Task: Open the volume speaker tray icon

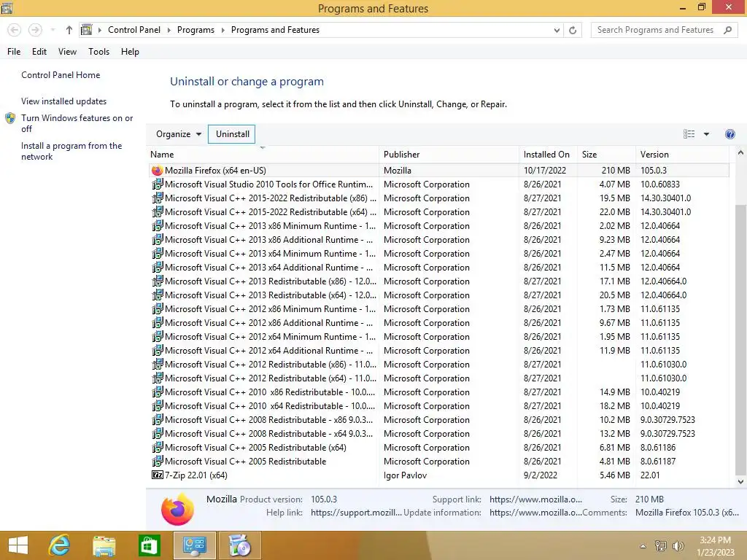Action: point(678,546)
